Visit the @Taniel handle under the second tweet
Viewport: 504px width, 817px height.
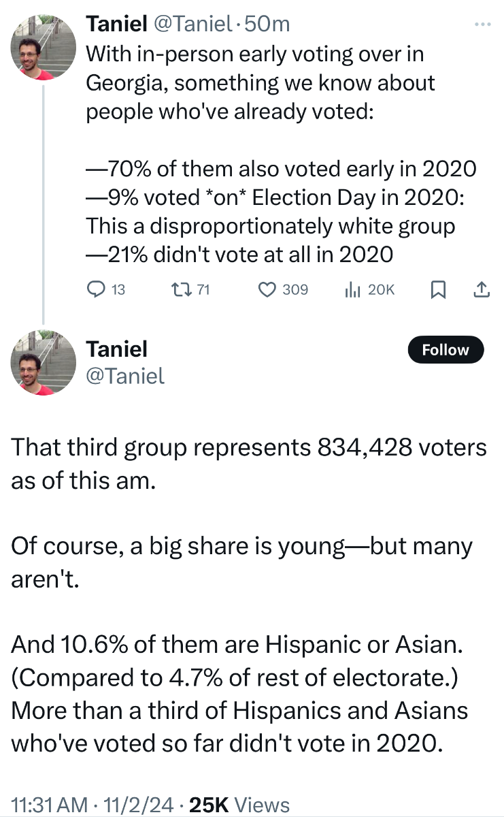pyautogui.click(x=125, y=376)
